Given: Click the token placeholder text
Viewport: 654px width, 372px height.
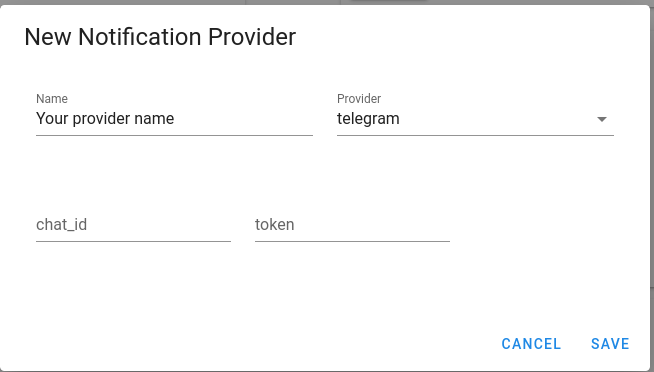Looking at the screenshot, I should pyautogui.click(x=274, y=225).
